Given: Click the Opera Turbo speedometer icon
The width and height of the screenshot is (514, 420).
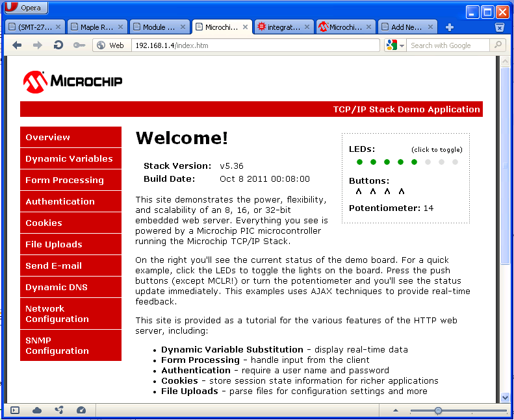Looking at the screenshot, I should [x=81, y=410].
